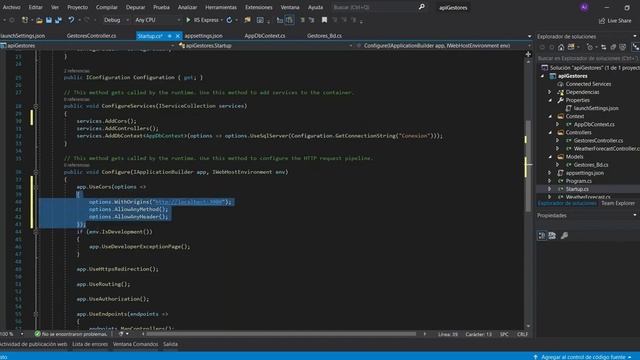Screen dimensions: 640x360
Task: Expand the Dependencias node
Action: [550, 92]
